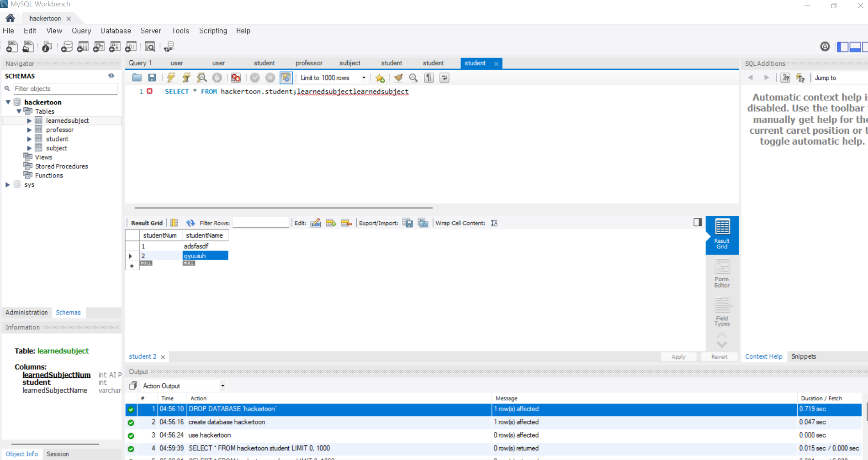Open SQL script file toolbar icon
868x460 pixels.
point(28,47)
